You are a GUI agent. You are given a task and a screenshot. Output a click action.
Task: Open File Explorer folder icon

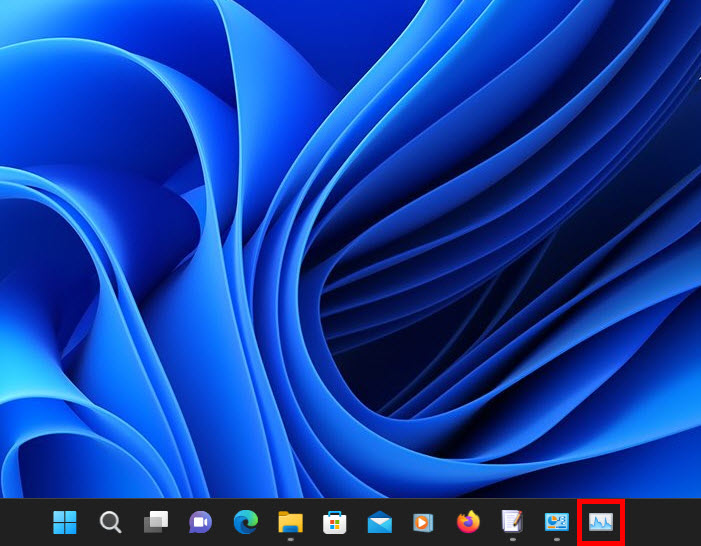pos(290,521)
